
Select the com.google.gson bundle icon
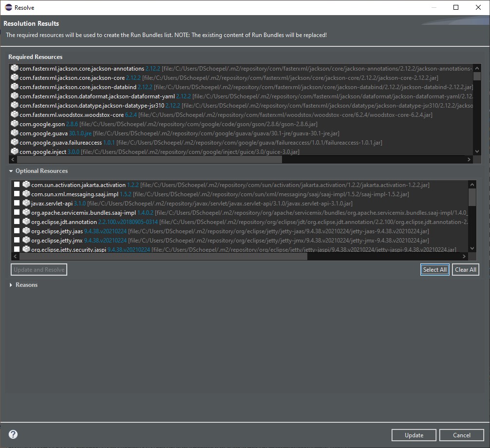(x=14, y=124)
